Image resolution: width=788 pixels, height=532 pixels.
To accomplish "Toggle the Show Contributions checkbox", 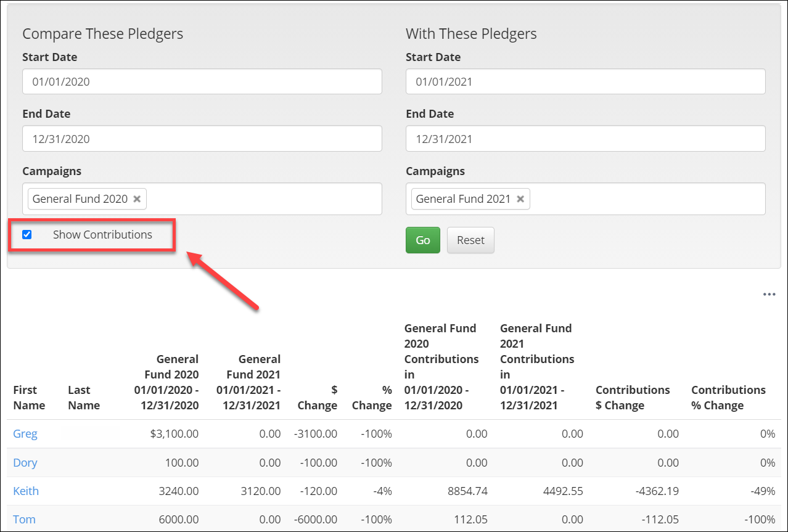I will 27,234.
